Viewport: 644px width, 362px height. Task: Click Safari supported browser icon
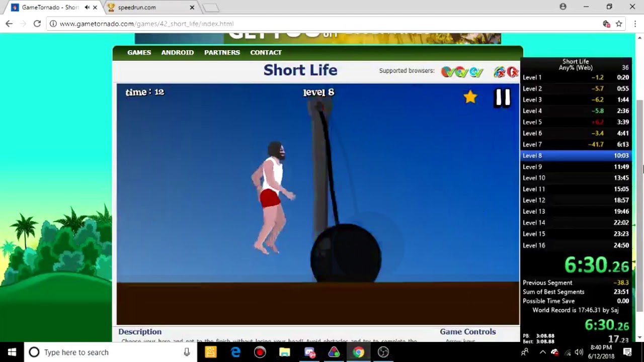click(x=476, y=72)
